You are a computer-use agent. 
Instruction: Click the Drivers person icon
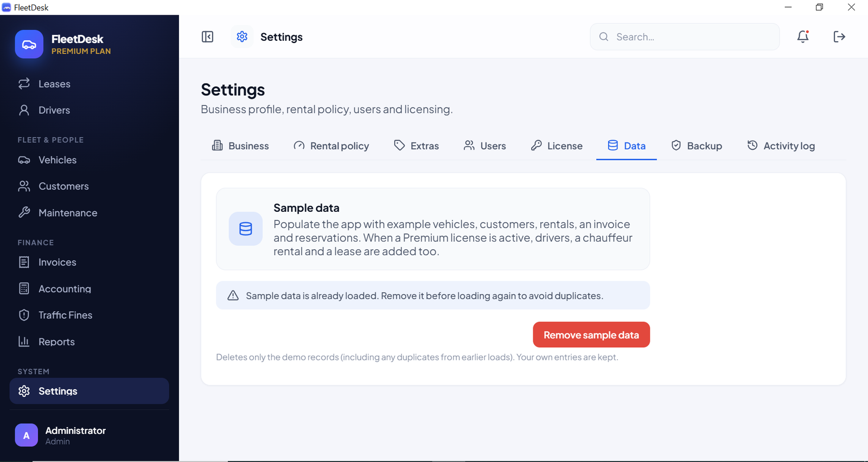coord(24,110)
